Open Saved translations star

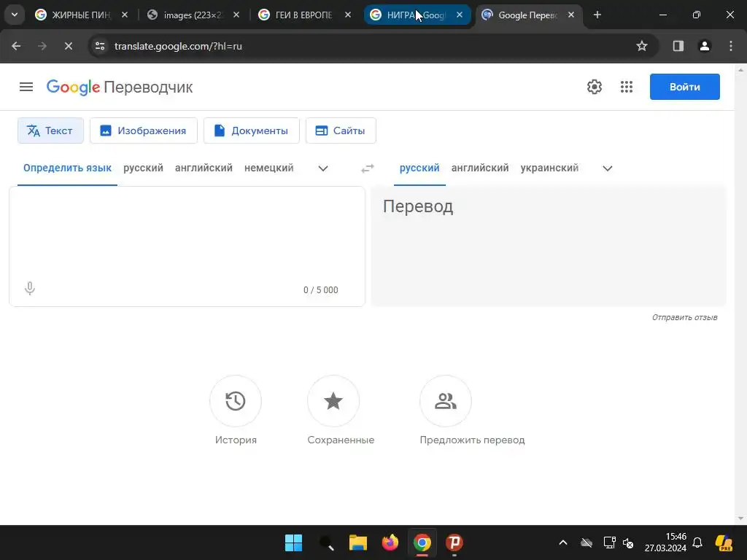coord(333,401)
